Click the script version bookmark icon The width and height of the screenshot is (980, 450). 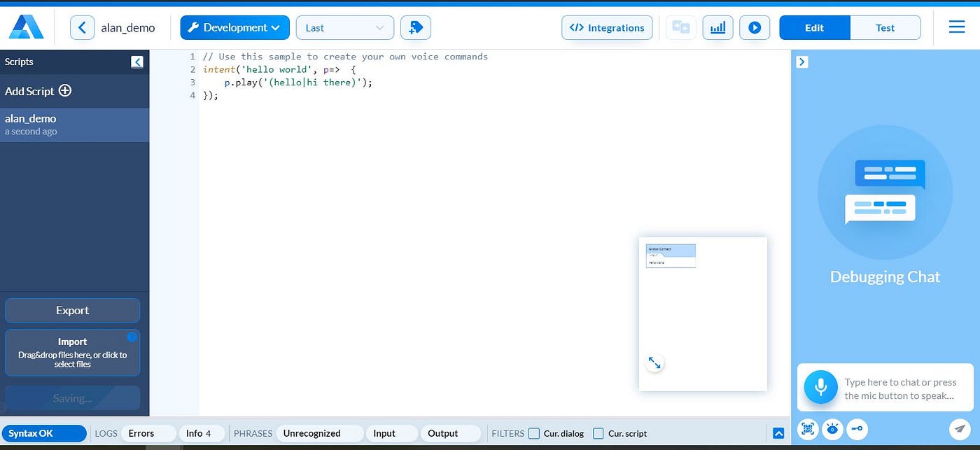[x=416, y=27]
